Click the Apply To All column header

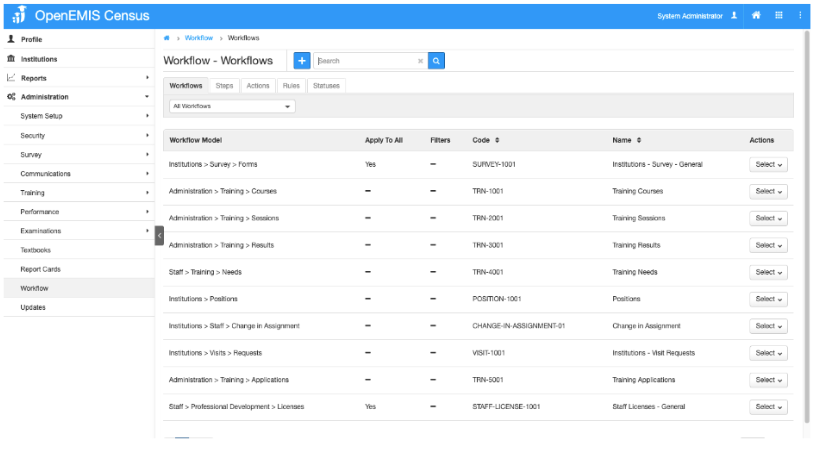[383, 140]
